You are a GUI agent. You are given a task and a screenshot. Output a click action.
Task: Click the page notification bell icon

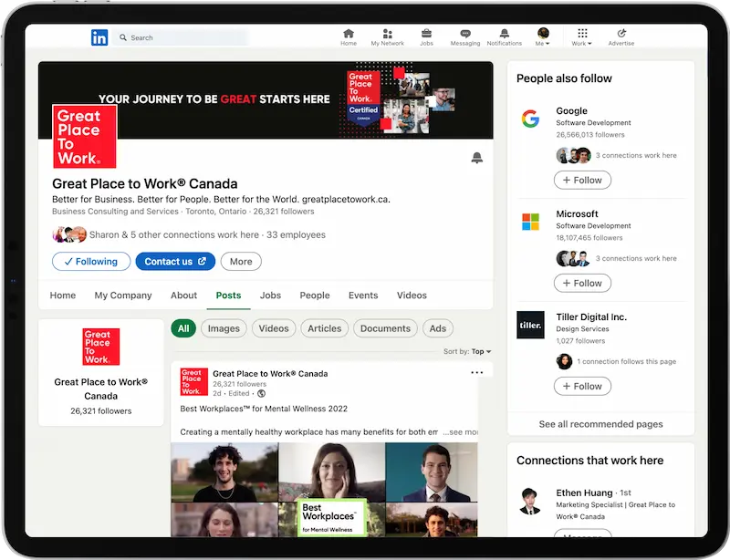coord(476,158)
